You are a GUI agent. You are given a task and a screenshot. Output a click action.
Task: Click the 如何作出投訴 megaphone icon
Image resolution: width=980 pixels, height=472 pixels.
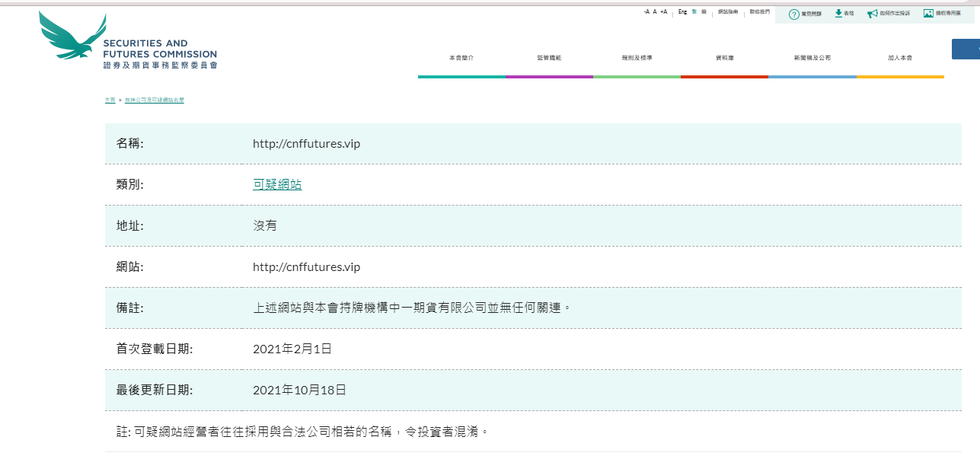(872, 14)
